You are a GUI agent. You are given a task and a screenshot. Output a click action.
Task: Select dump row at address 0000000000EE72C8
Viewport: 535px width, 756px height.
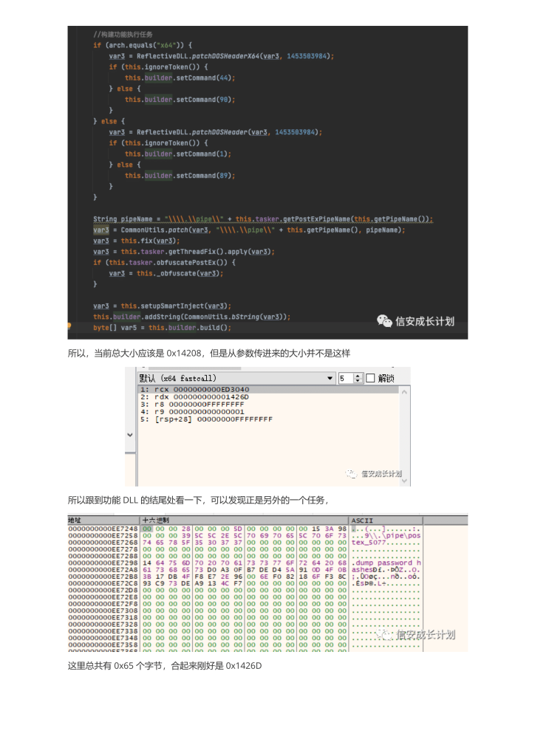(245, 583)
